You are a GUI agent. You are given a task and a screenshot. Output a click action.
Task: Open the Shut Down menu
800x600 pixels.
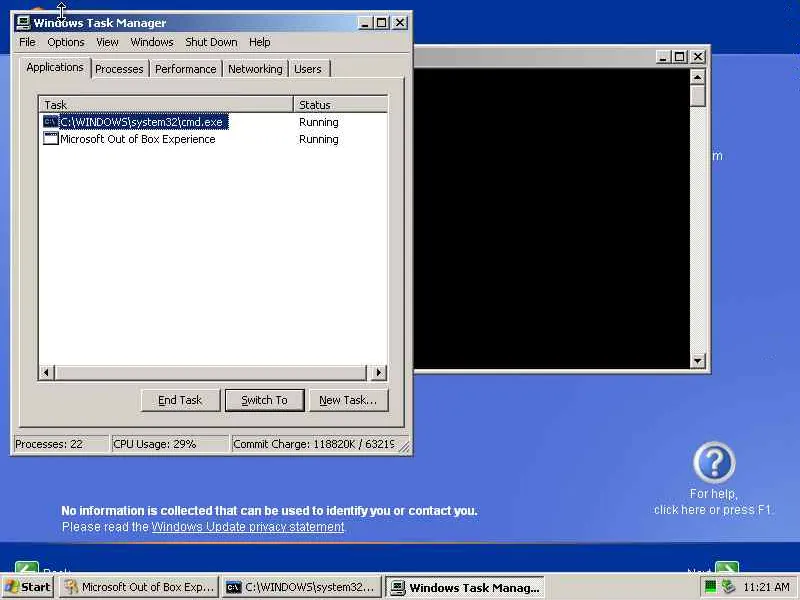click(x=211, y=42)
